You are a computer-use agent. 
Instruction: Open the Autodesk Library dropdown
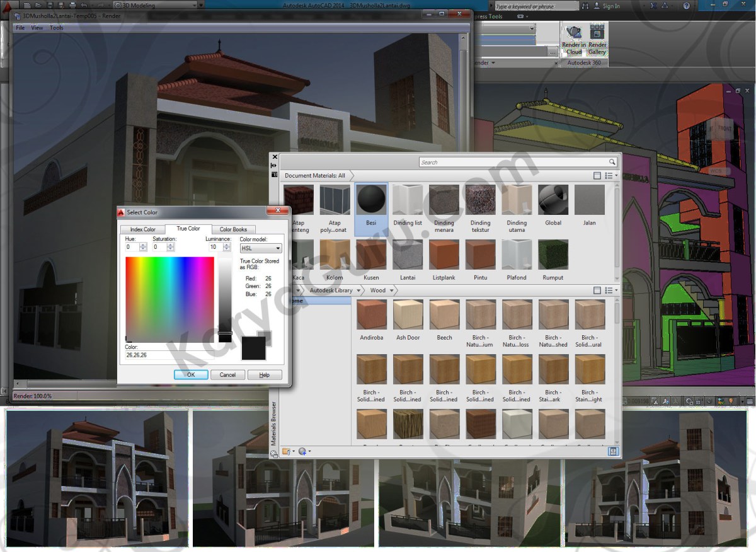pos(358,290)
